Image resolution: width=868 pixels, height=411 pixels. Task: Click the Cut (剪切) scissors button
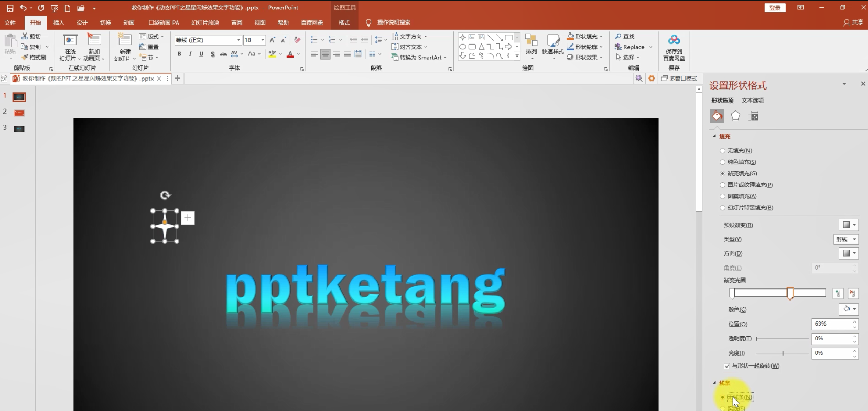click(31, 36)
